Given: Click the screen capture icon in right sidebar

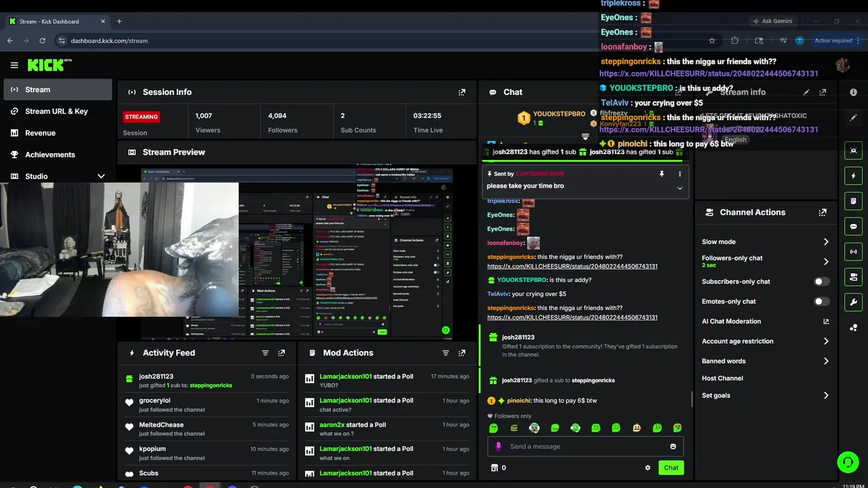Looking at the screenshot, I should [x=853, y=150].
